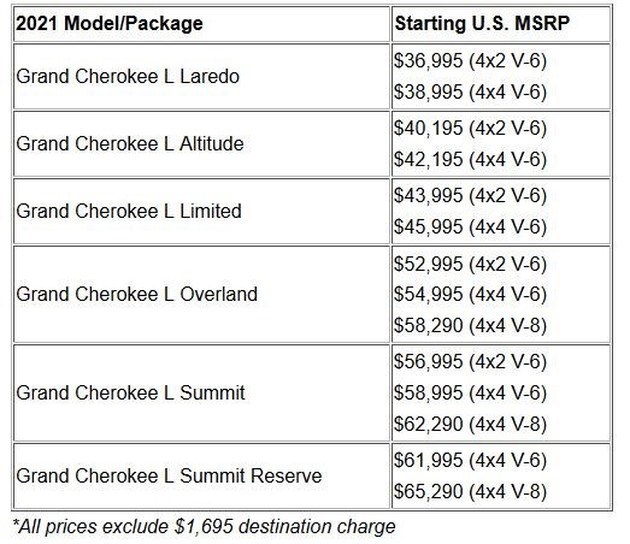Click the "Starting U.S. MSRP" column header
Screen dimensions: 630x544
[x=482, y=23]
